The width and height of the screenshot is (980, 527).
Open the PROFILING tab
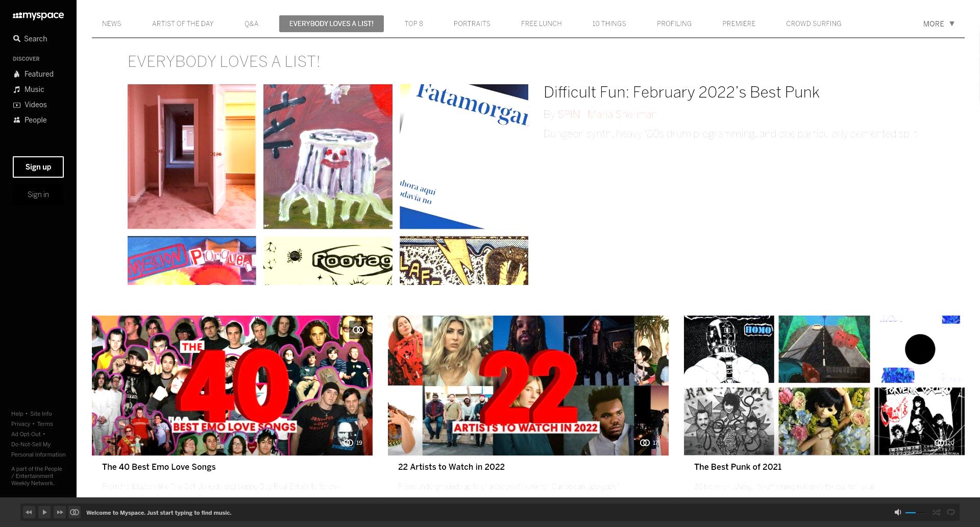coord(674,24)
